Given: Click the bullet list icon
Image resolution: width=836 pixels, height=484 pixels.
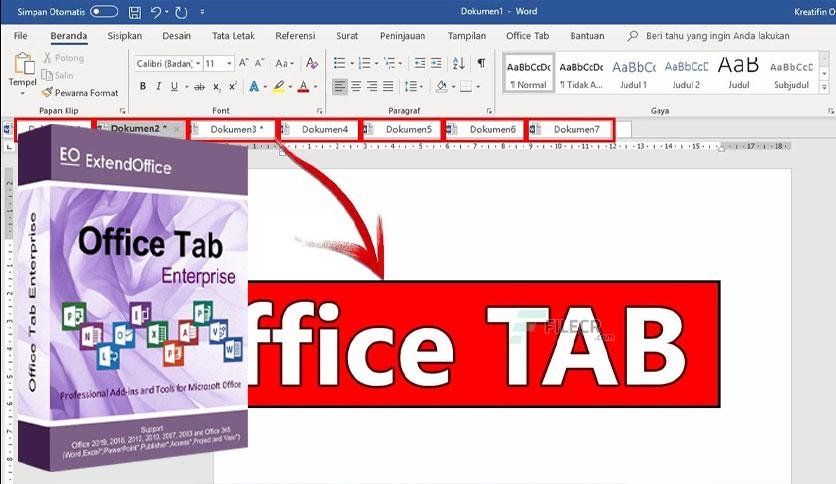Looking at the screenshot, I should [x=340, y=63].
